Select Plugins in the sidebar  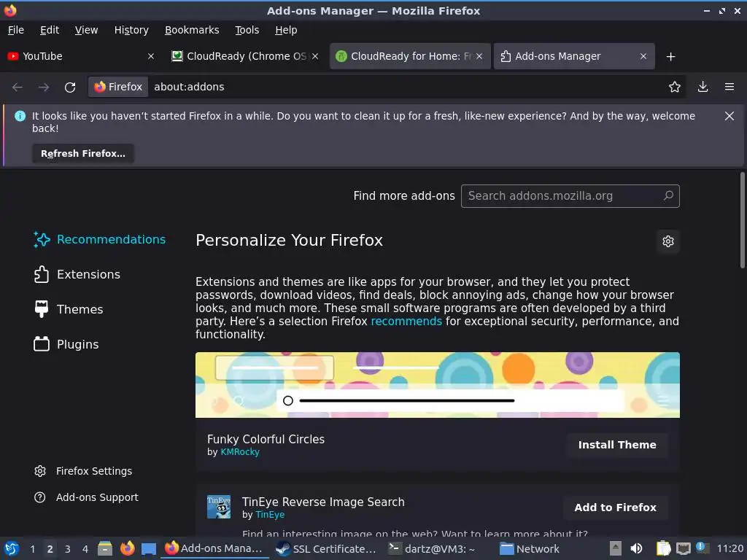[66, 344]
